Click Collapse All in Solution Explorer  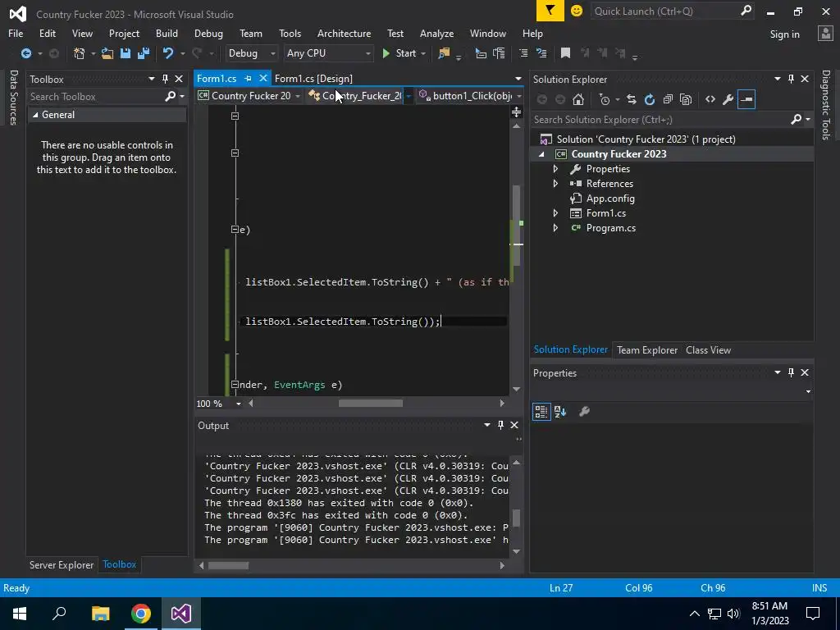pyautogui.click(x=668, y=99)
